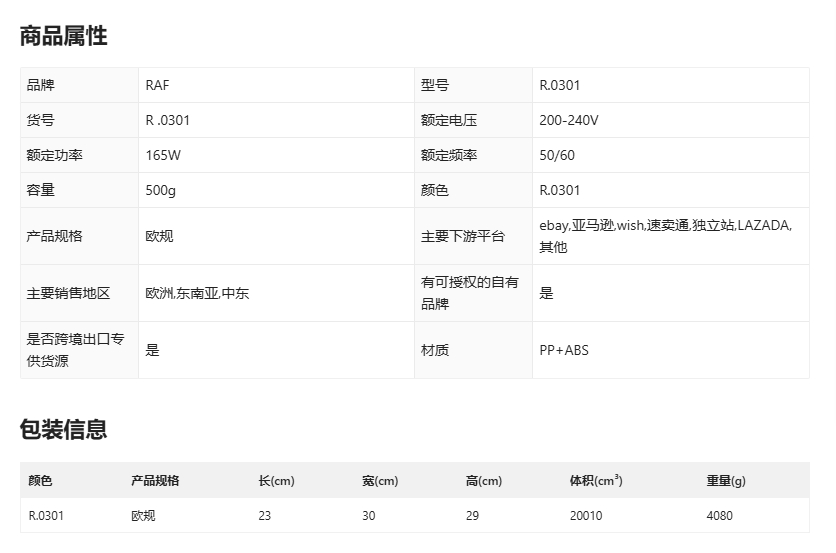Select the volume value 20010
Image resolution: width=836 pixels, height=553 pixels.
tap(586, 516)
